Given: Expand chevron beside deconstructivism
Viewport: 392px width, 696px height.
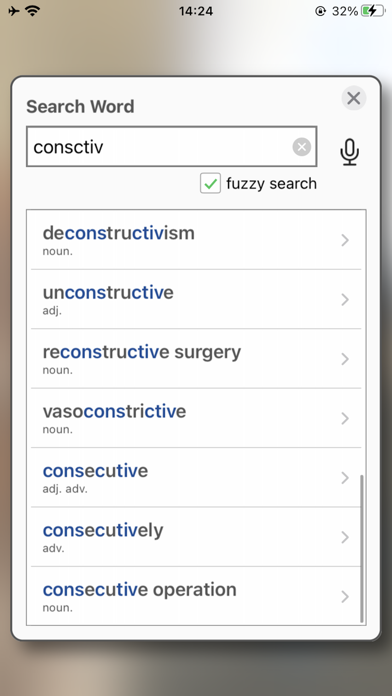Looking at the screenshot, I should (345, 240).
